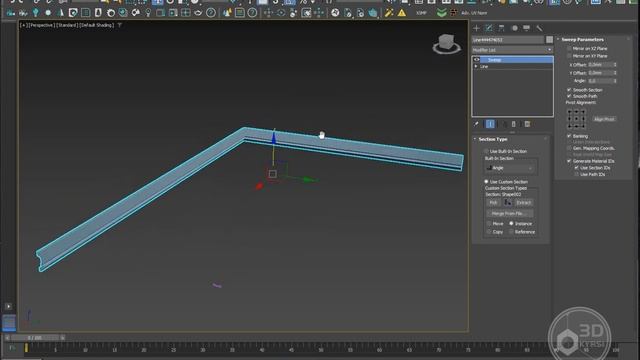Select the Sweep modifier in the stack

[x=516, y=60]
